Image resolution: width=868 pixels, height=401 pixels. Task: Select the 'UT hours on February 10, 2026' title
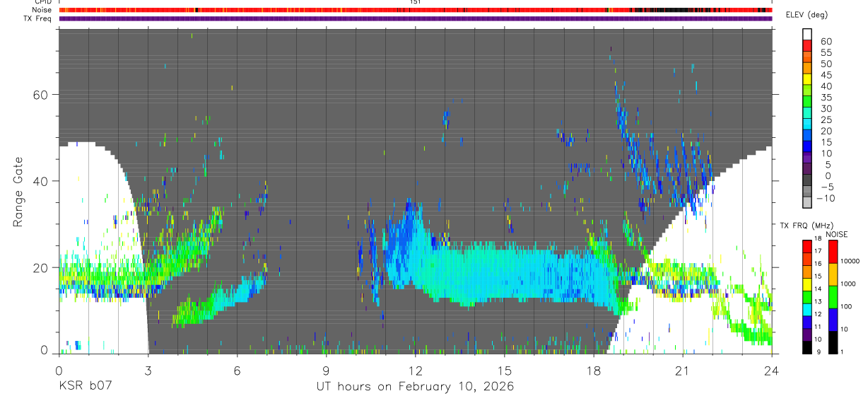tap(415, 388)
